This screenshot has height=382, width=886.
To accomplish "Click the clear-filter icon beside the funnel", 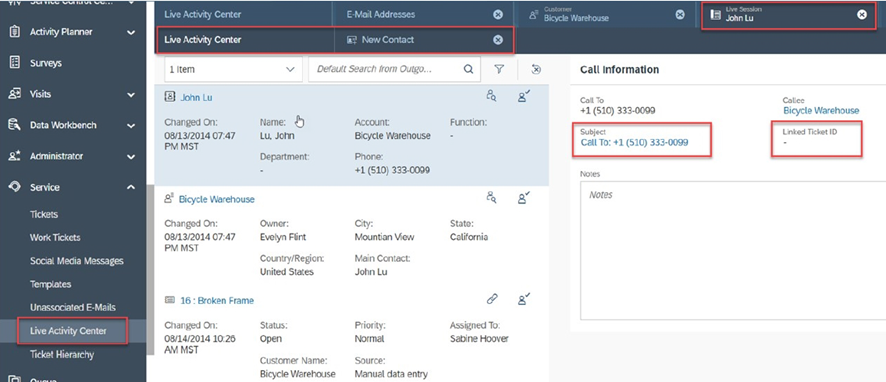I will 536,69.
